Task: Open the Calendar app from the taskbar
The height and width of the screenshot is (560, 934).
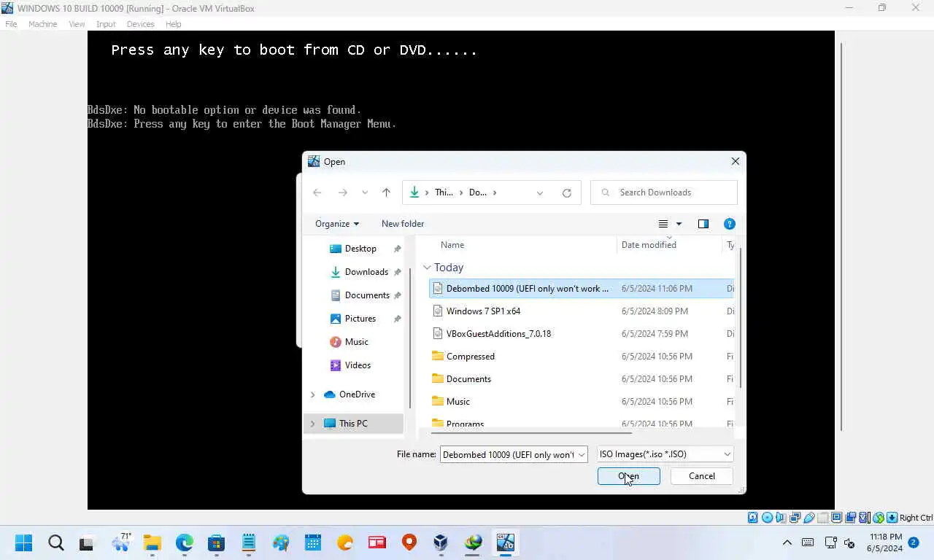Action: point(312,542)
